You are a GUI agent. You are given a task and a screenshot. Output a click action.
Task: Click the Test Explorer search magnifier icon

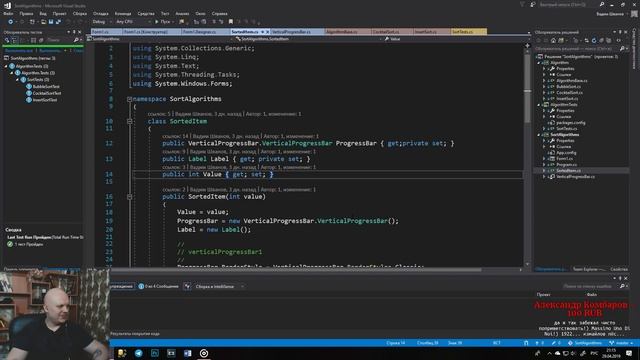(76, 40)
